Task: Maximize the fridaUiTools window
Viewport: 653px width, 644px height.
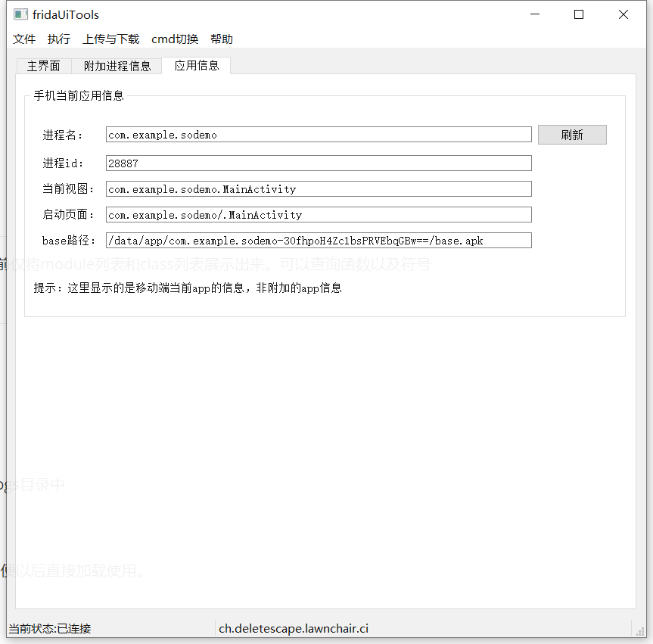Action: coord(578,14)
